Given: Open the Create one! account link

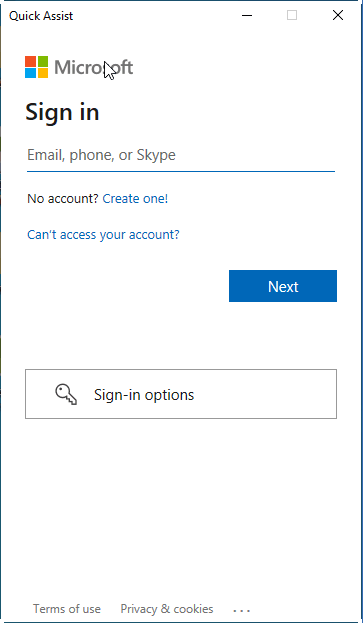Looking at the screenshot, I should click(135, 198).
